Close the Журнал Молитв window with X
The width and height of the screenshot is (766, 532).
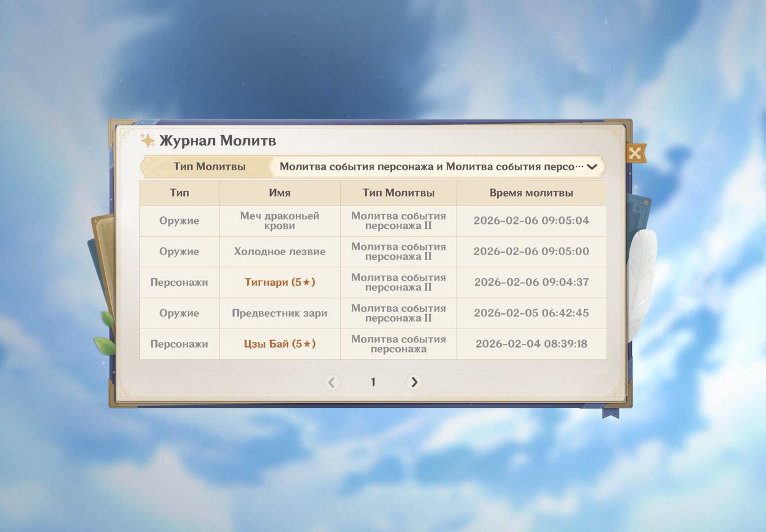tap(635, 153)
